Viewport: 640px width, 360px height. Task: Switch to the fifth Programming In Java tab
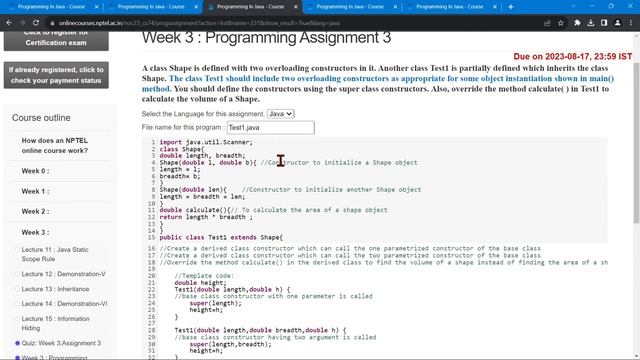pos(450,7)
